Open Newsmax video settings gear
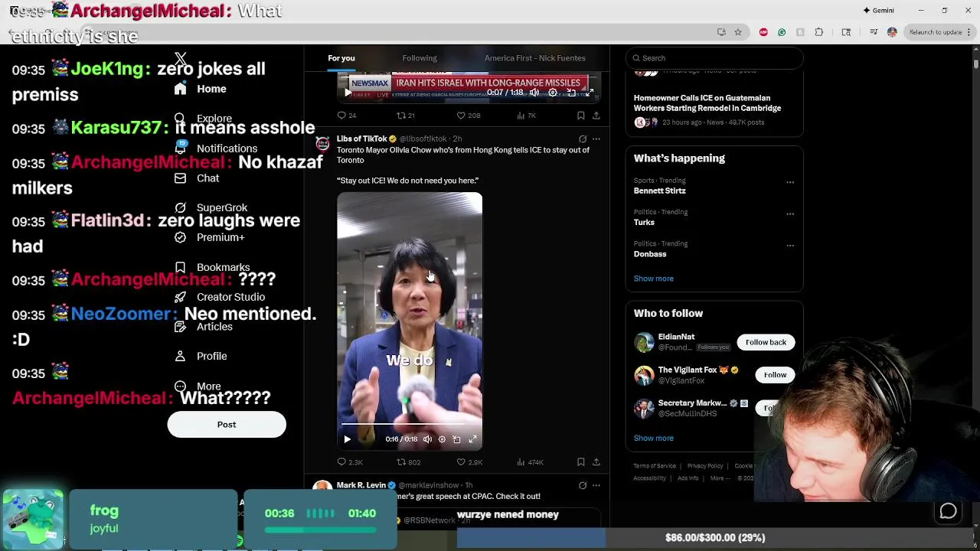 pos(553,93)
